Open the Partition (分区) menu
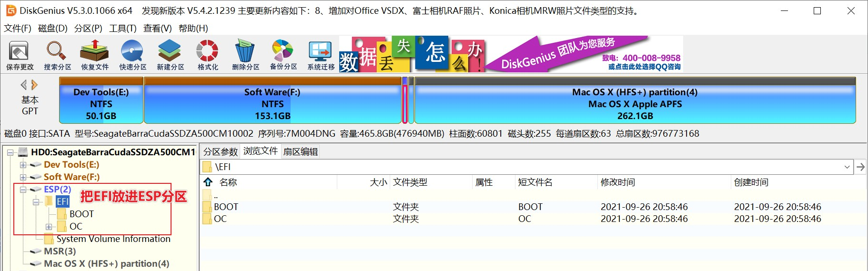868x271 pixels. point(88,28)
